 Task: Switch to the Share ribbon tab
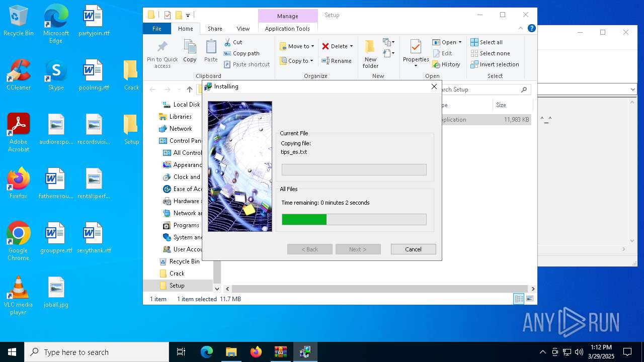[x=215, y=29]
